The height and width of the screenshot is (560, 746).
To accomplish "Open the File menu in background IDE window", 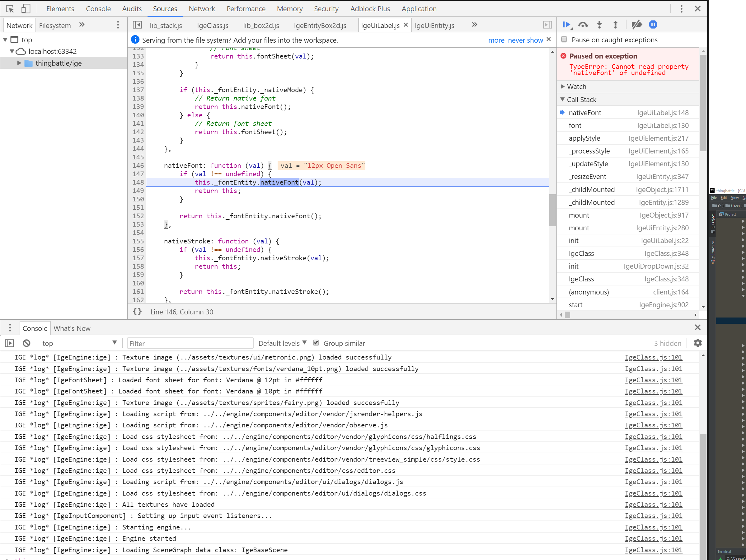I will (x=714, y=198).
